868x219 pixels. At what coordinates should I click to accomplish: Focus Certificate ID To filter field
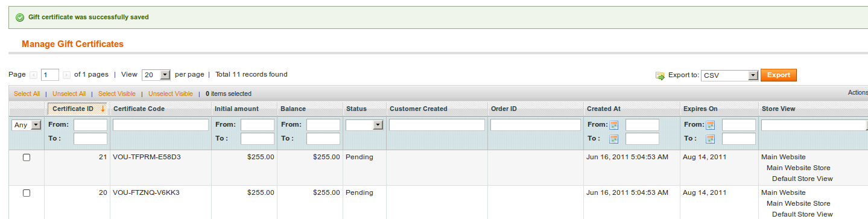pyautogui.click(x=90, y=139)
